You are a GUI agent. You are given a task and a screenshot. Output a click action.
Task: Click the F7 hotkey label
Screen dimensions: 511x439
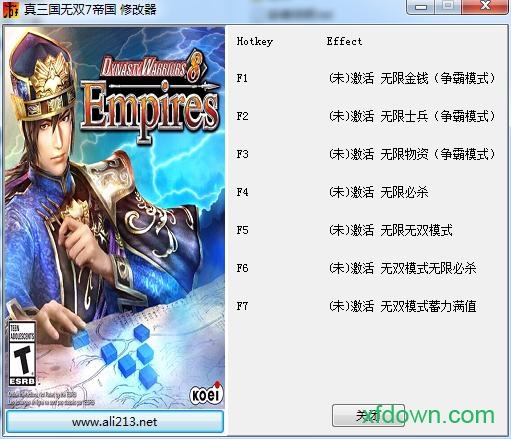coord(242,306)
